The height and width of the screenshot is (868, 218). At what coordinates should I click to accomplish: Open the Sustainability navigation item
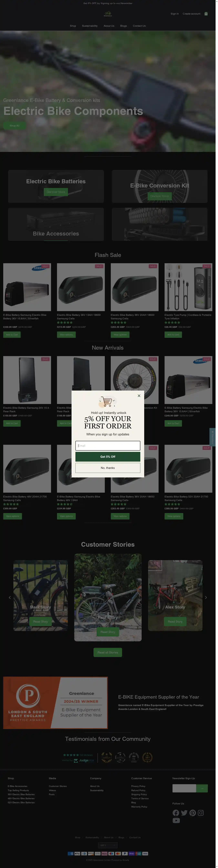[90, 26]
